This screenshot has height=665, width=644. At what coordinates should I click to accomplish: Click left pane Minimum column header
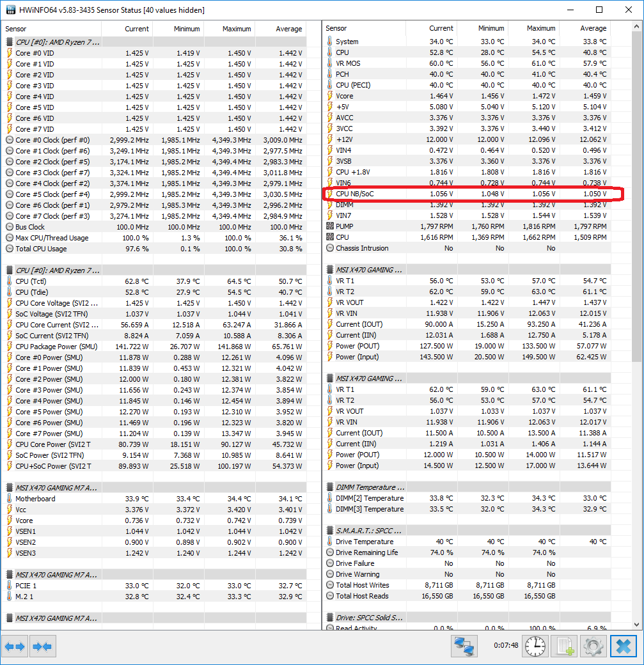pyautogui.click(x=178, y=29)
